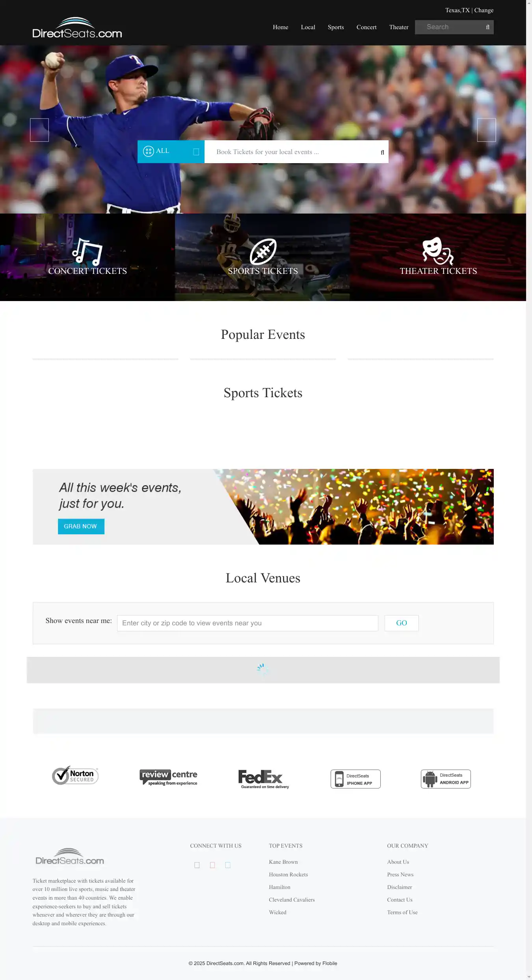The height and width of the screenshot is (980, 532).
Task: Open the Theater menu item
Action: (x=399, y=27)
